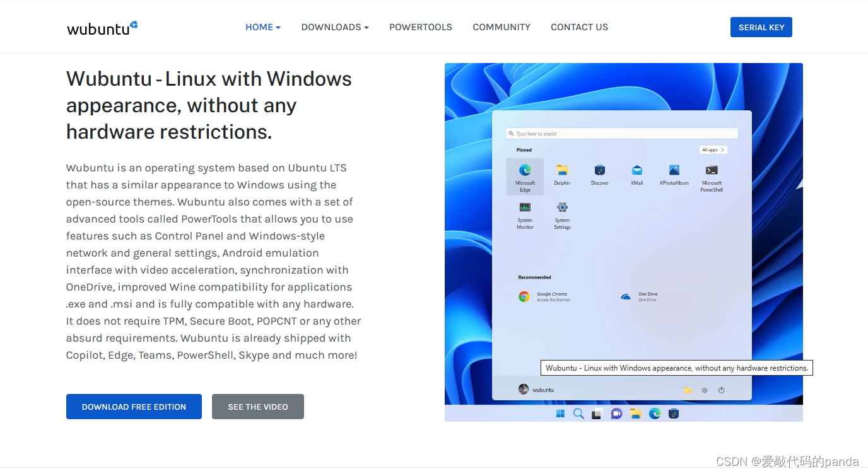Click the magnifier search icon on taskbar
868x474 pixels.
(x=578, y=413)
